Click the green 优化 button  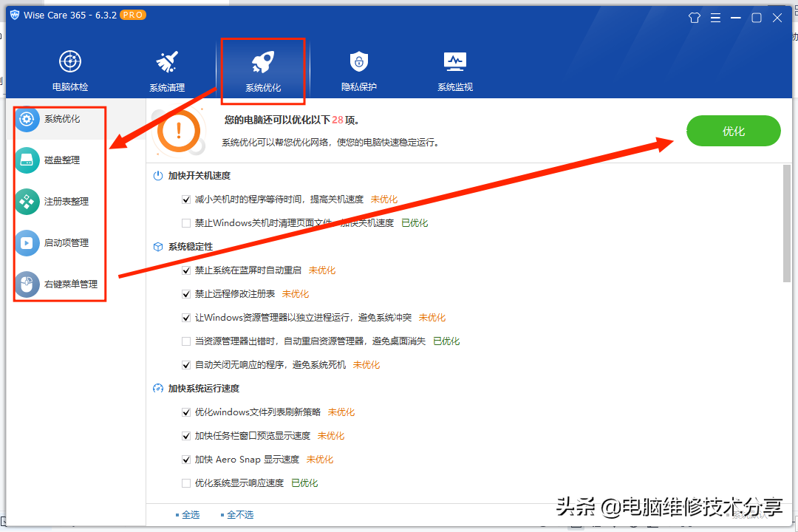(x=734, y=131)
